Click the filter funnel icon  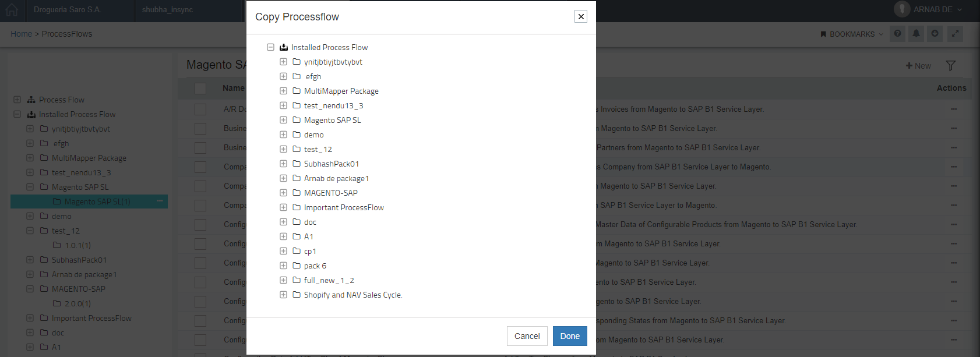pos(950,66)
